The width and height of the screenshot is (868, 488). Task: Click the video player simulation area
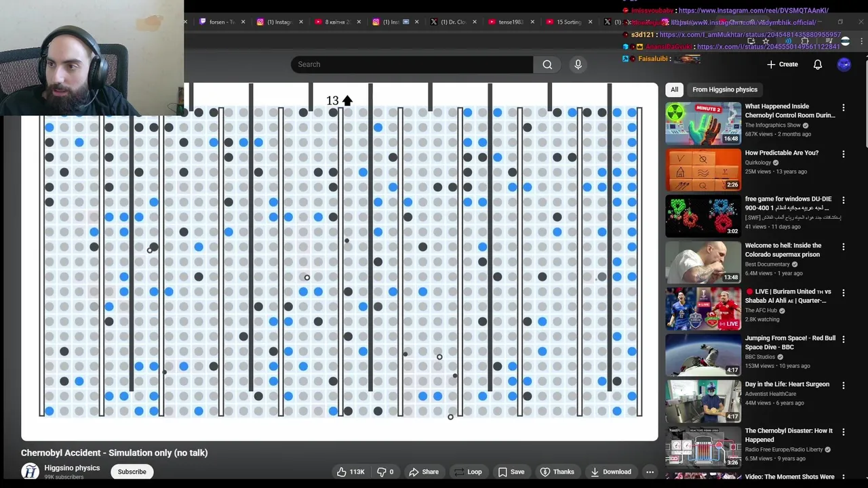pyautogui.click(x=339, y=262)
